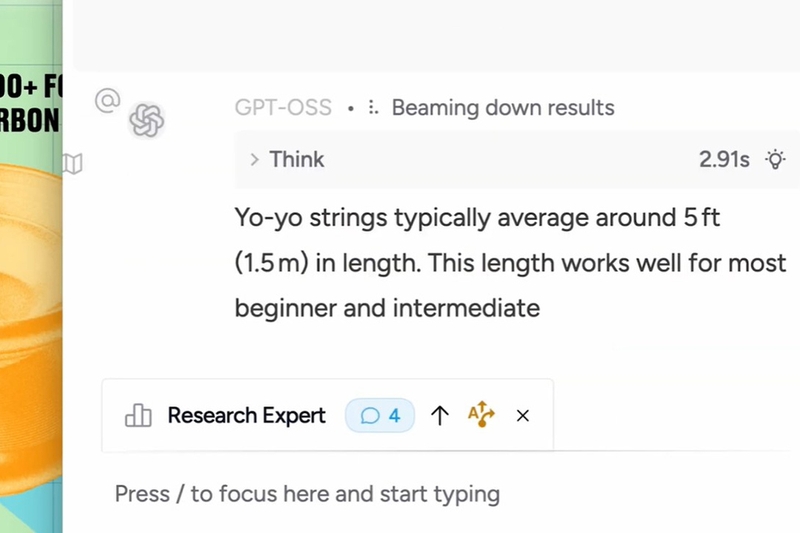Click the up arrow in the Research Expert bar
This screenshot has height=533, width=800.
coord(439,416)
